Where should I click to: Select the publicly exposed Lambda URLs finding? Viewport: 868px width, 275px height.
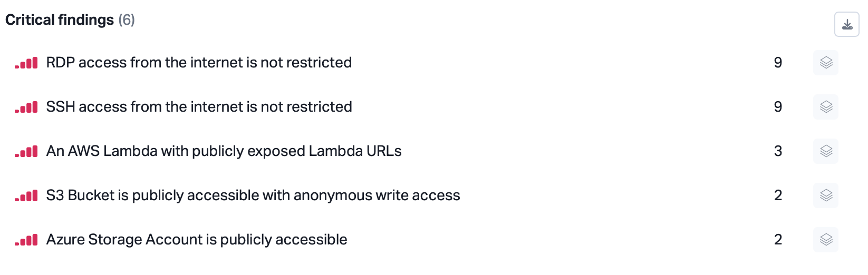click(224, 151)
